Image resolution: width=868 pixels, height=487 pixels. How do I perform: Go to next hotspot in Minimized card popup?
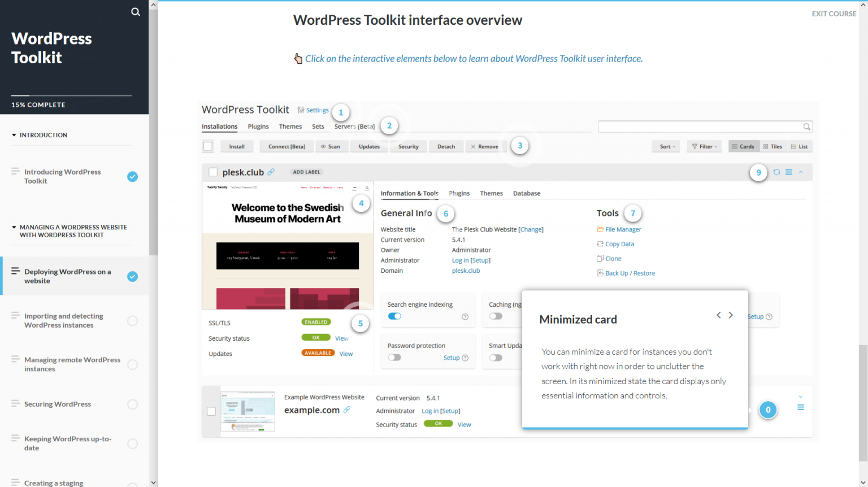pos(731,315)
